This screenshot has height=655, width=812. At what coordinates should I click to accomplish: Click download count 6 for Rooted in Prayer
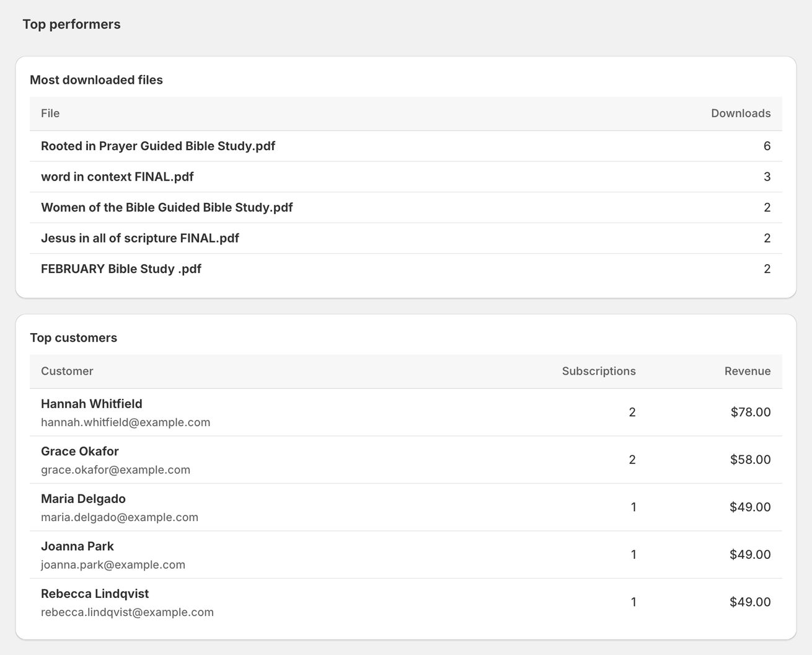[x=767, y=146]
